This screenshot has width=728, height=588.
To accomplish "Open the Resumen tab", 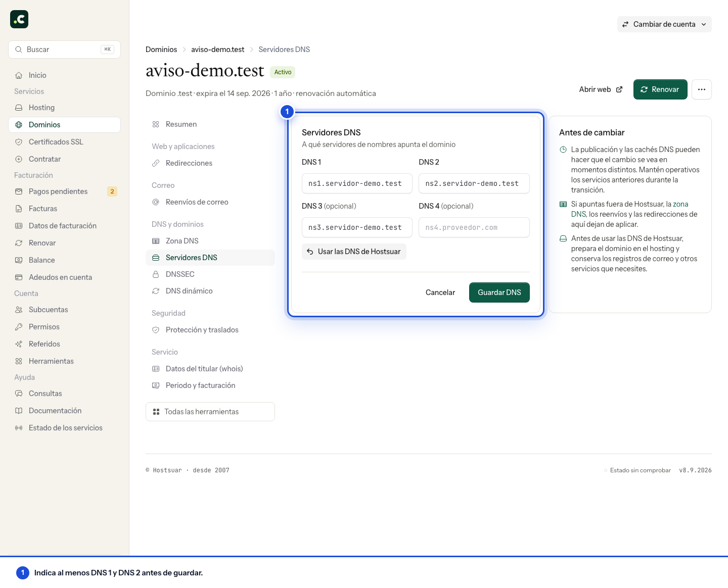I will point(210,124).
